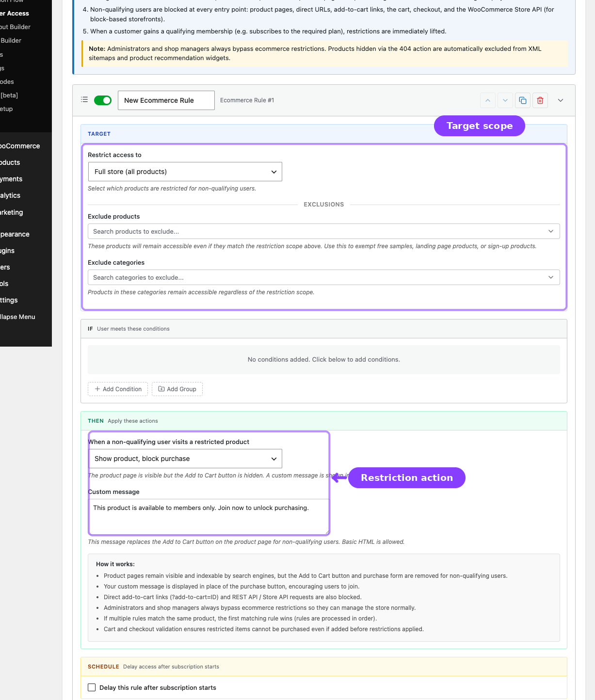This screenshot has height=700, width=595.
Task: Move rule up with the up-arrow button
Action: coord(488,100)
